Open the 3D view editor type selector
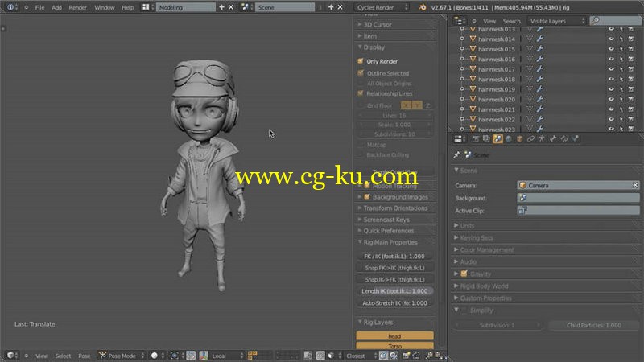The width and height of the screenshot is (644, 362). (x=11, y=356)
